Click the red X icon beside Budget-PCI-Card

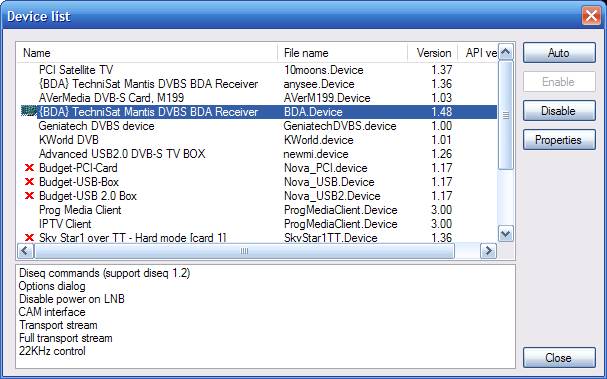pos(29,168)
